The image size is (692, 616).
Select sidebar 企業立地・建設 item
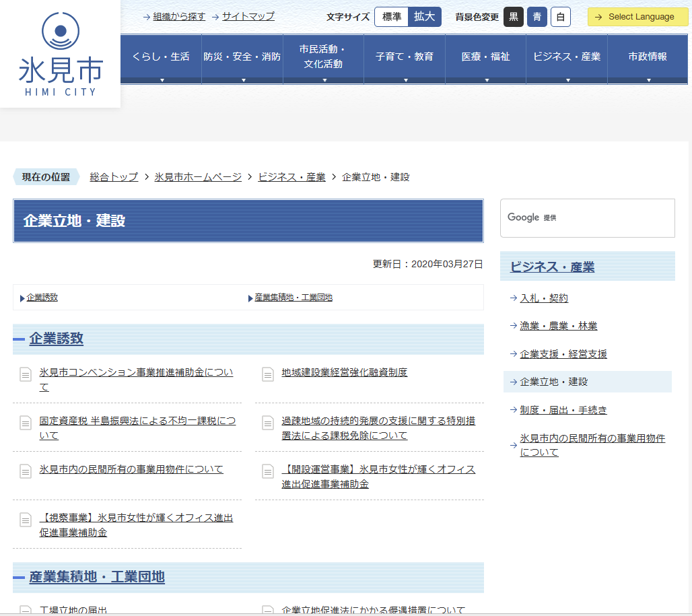coord(588,382)
